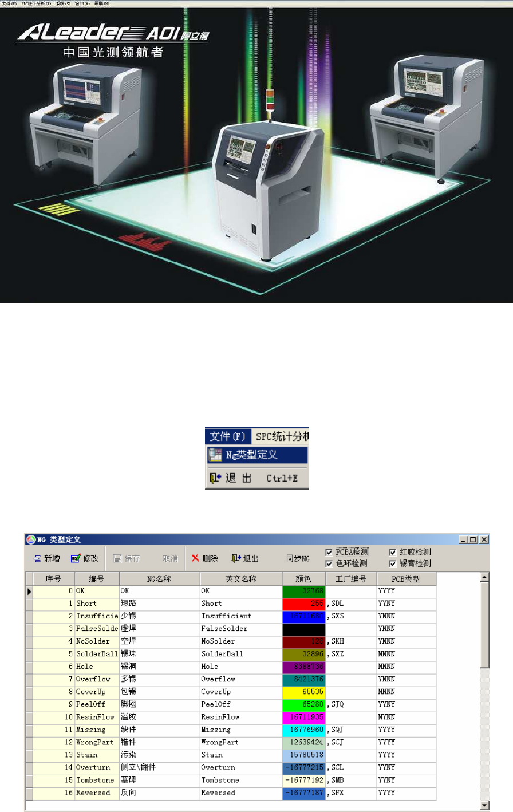
Task: Select the ,SKH factory code cell
Action: pyautogui.click(x=351, y=641)
